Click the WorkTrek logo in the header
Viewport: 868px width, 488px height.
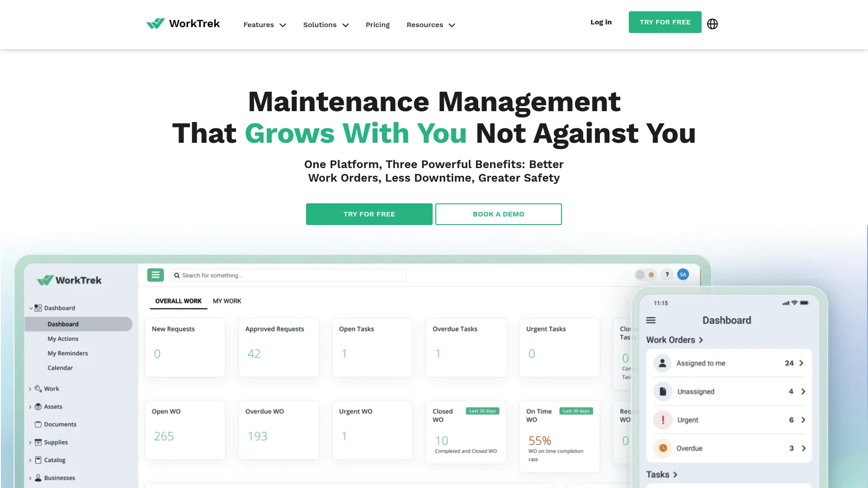(x=183, y=23)
